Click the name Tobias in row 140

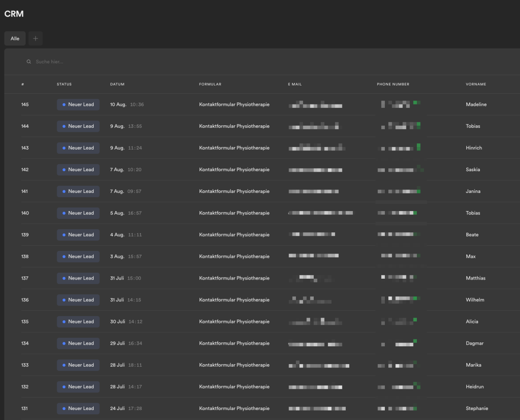(473, 213)
